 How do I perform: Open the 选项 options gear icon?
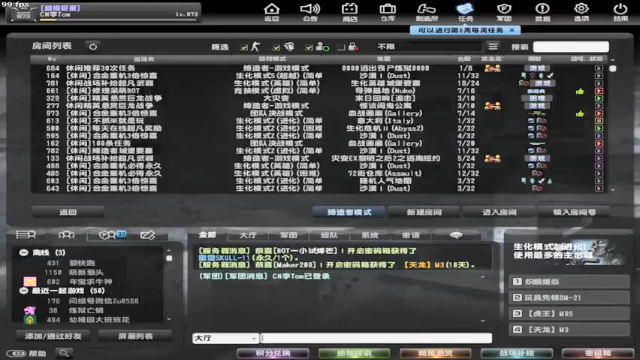tap(581, 11)
